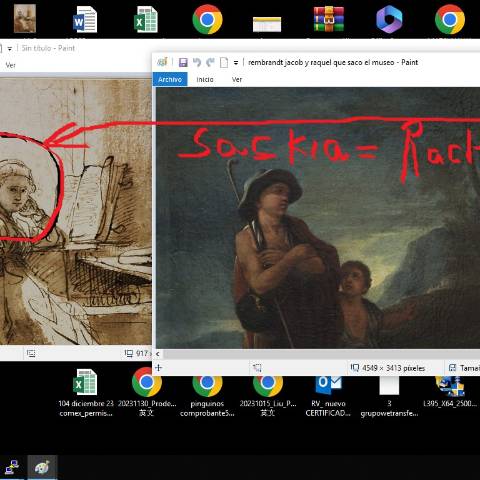The width and height of the screenshot is (480, 480).
Task: Open the rightmost Chrome shortcut in top row
Action: [x=450, y=19]
